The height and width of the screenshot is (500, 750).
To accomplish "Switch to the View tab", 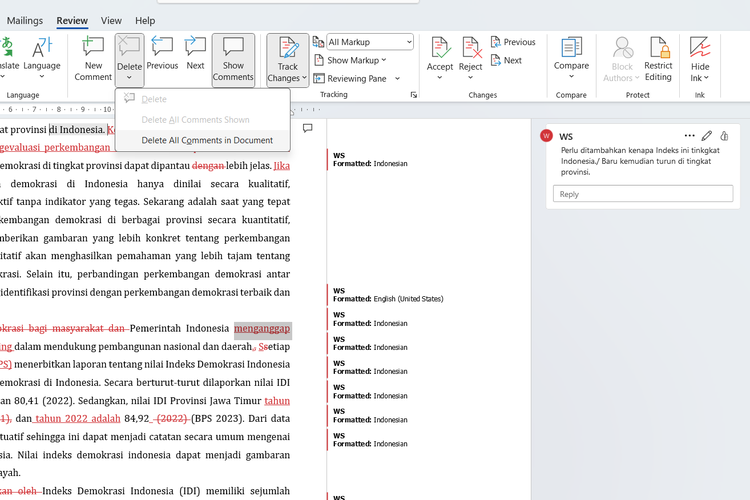I will click(111, 21).
